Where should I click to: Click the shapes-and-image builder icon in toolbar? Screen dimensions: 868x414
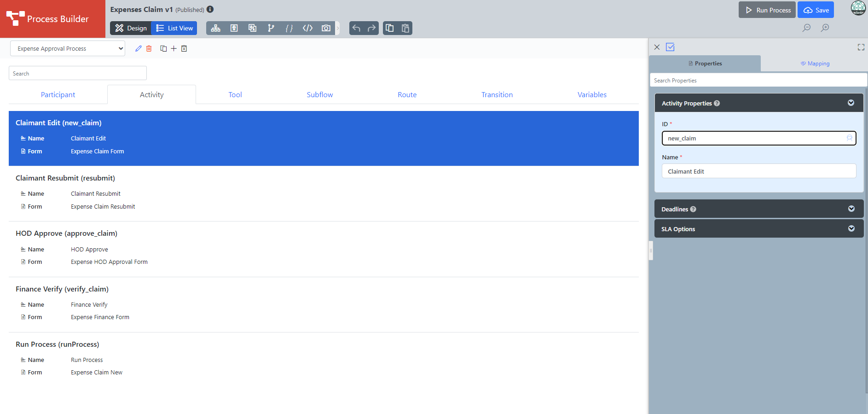pos(252,28)
